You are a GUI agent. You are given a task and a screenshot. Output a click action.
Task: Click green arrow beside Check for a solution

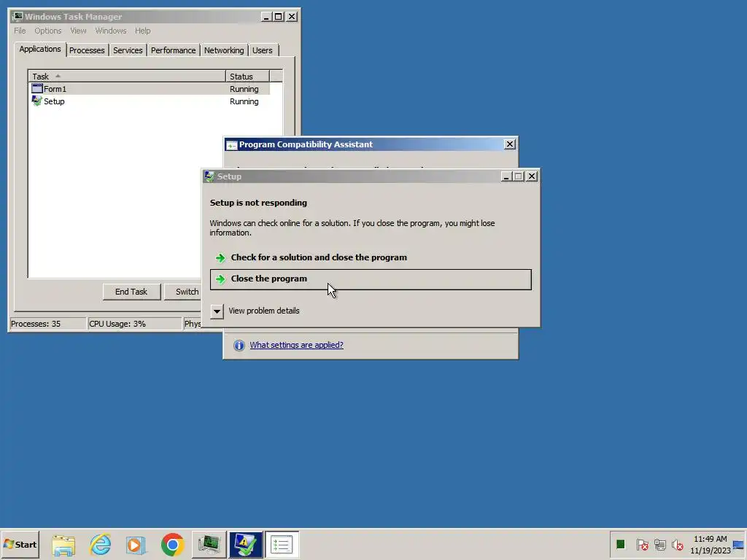(x=220, y=257)
